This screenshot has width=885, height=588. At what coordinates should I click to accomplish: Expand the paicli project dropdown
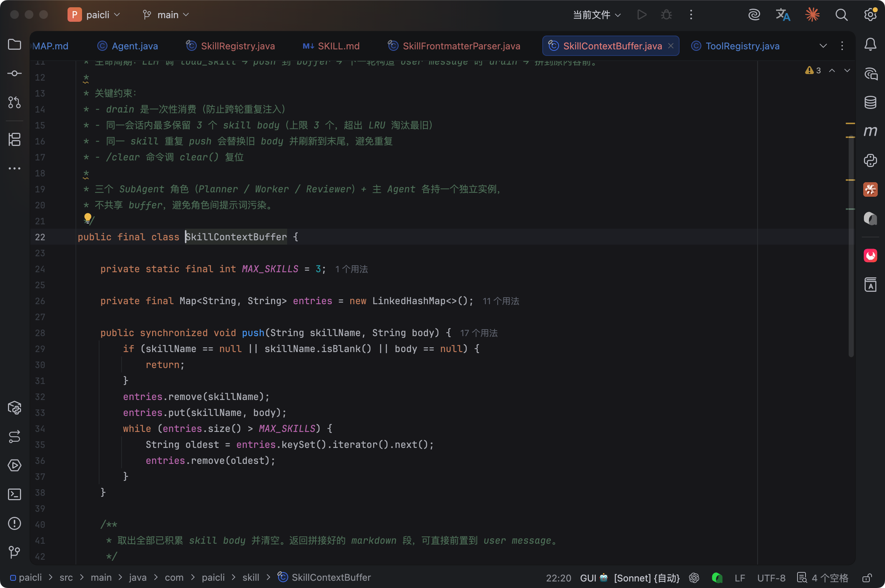click(x=94, y=15)
